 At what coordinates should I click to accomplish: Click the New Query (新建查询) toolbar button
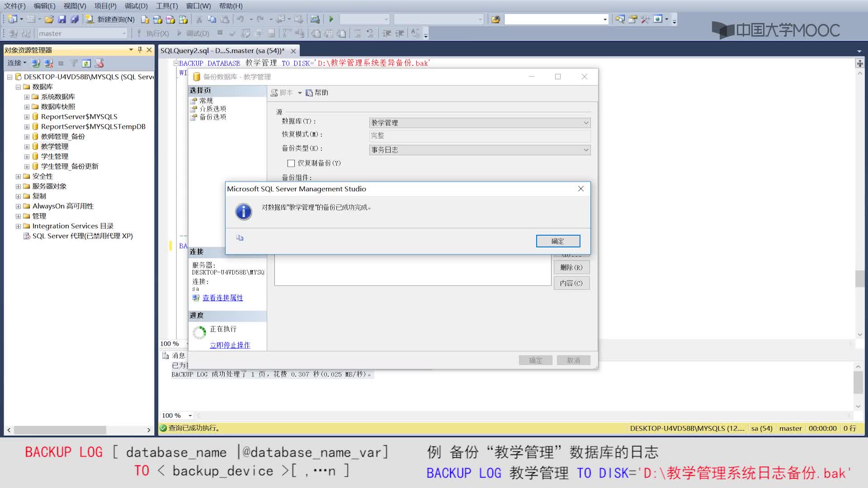pyautogui.click(x=110, y=19)
